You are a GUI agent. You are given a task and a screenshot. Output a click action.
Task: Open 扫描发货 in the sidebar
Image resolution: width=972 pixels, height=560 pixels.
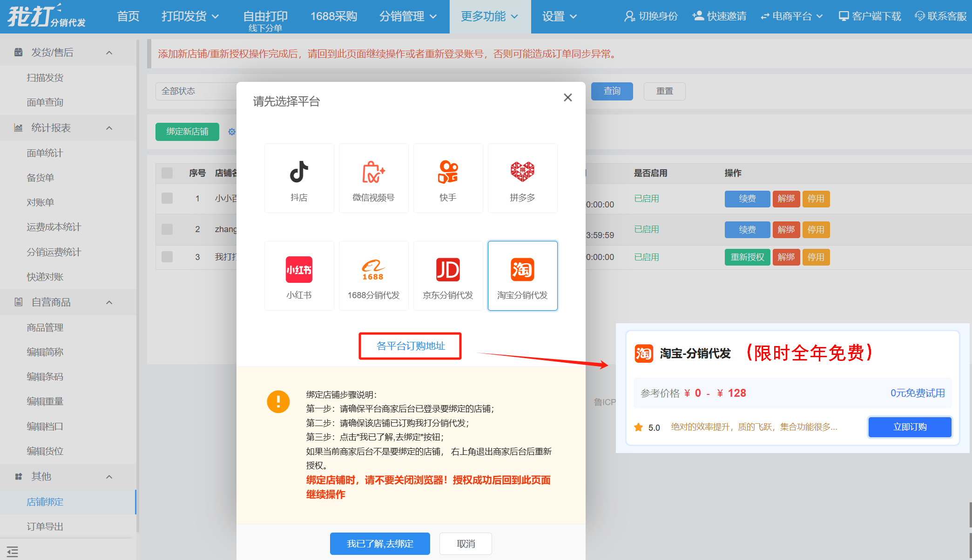tap(45, 78)
